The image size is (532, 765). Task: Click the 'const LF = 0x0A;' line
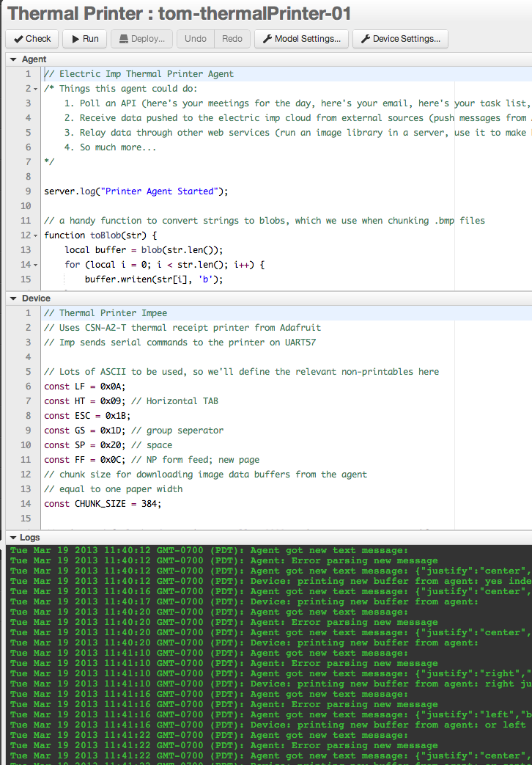point(85,387)
